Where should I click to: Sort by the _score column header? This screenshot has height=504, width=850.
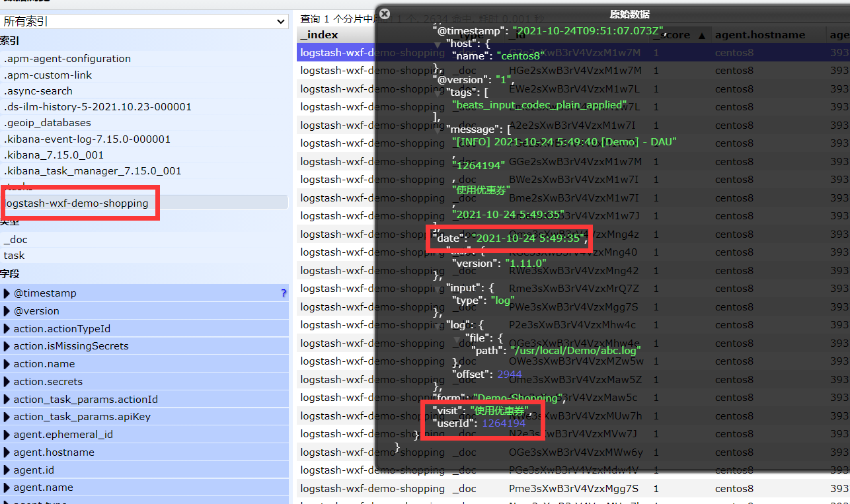click(x=681, y=35)
